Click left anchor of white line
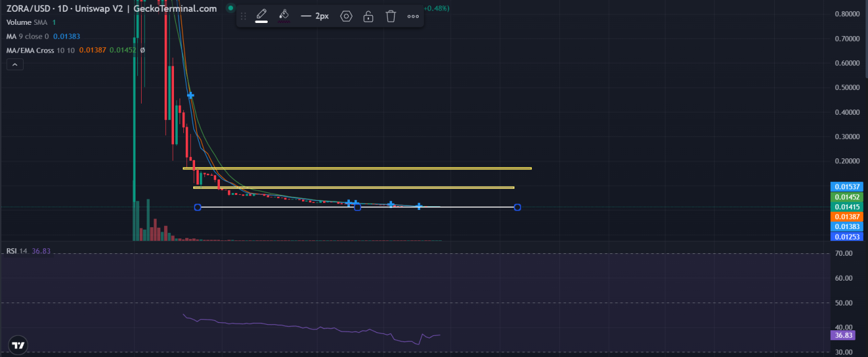Viewport: 868px width, 357px height. tap(198, 207)
